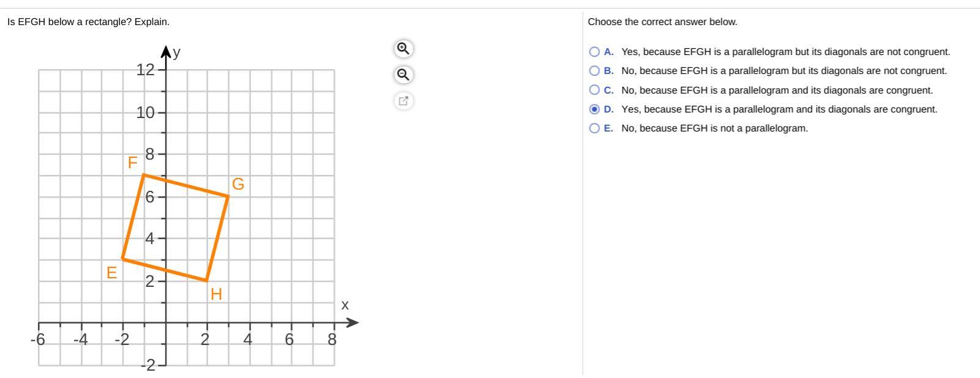The width and height of the screenshot is (980, 378).
Task: Click vertex label G on the graph
Action: (x=238, y=184)
